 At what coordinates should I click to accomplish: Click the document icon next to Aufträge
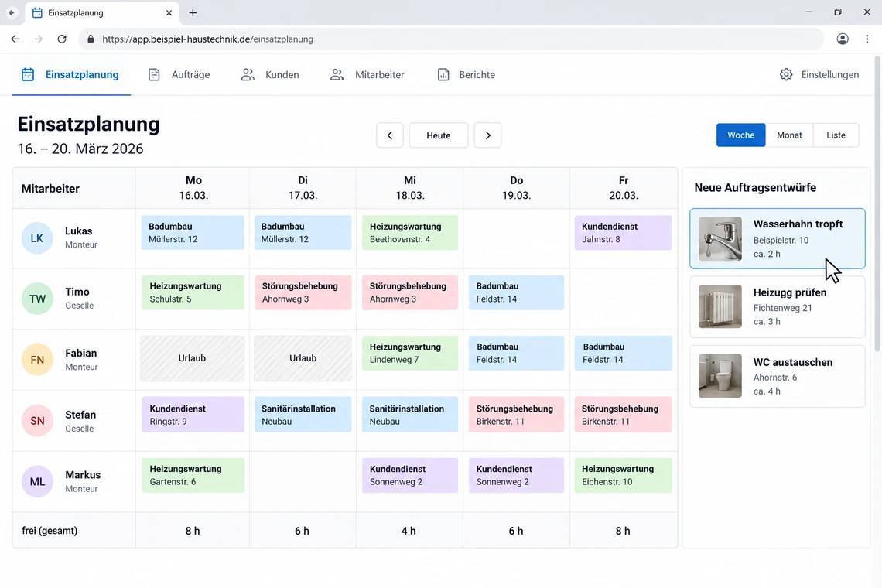coord(154,75)
